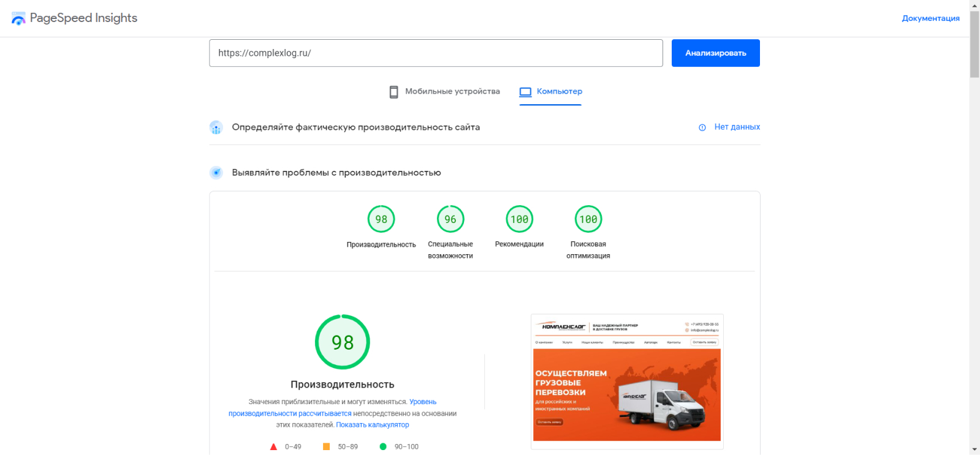The height and width of the screenshot is (455, 980).
Task: Click the small 98 performance gauge
Action: (x=381, y=219)
